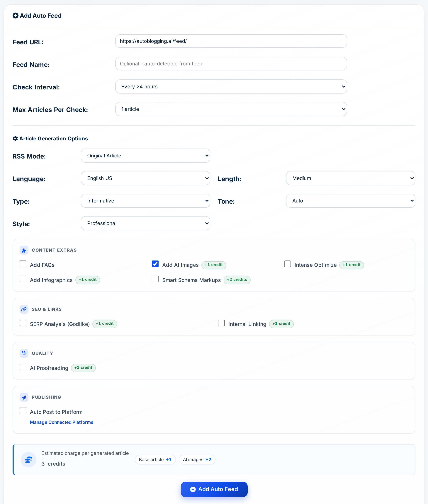Enable the AI Proofreading checkbox
Image resolution: width=428 pixels, height=504 pixels.
(23, 367)
